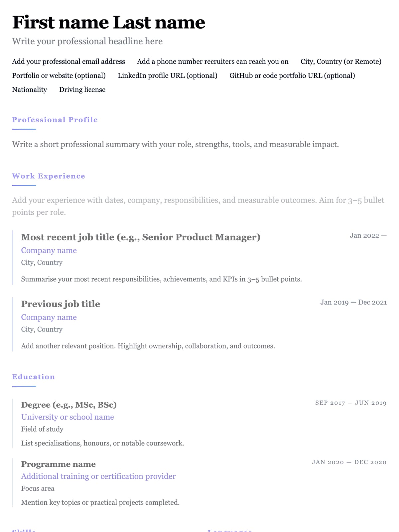This screenshot has height=532, width=399.
Task: Click the "Jan 2022 —" date range
Action: [x=368, y=235]
